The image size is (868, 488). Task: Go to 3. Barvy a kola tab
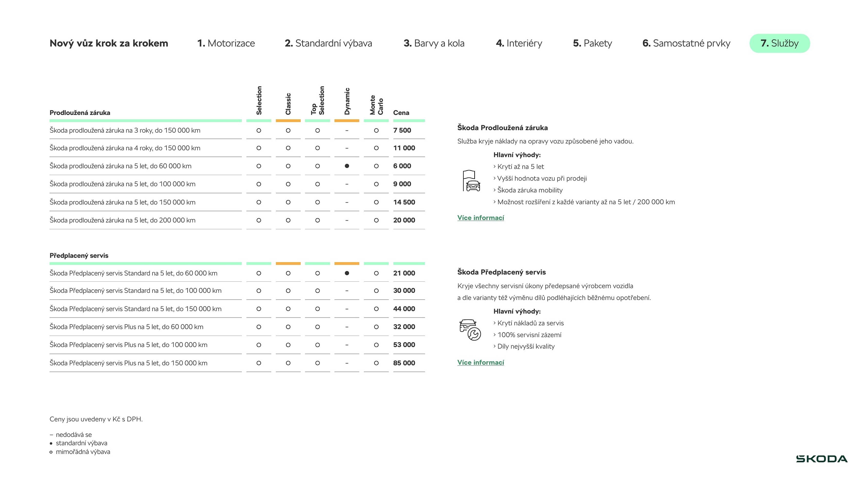434,43
